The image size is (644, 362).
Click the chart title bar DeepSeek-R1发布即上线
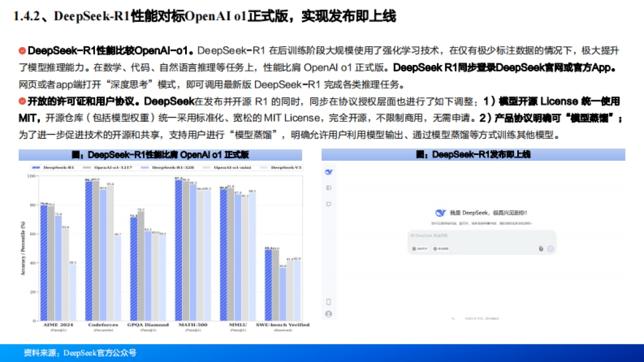point(472,154)
